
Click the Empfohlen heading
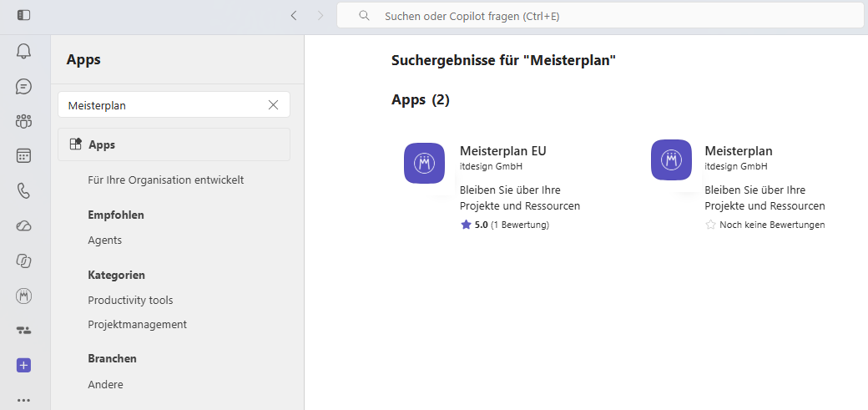pos(116,215)
